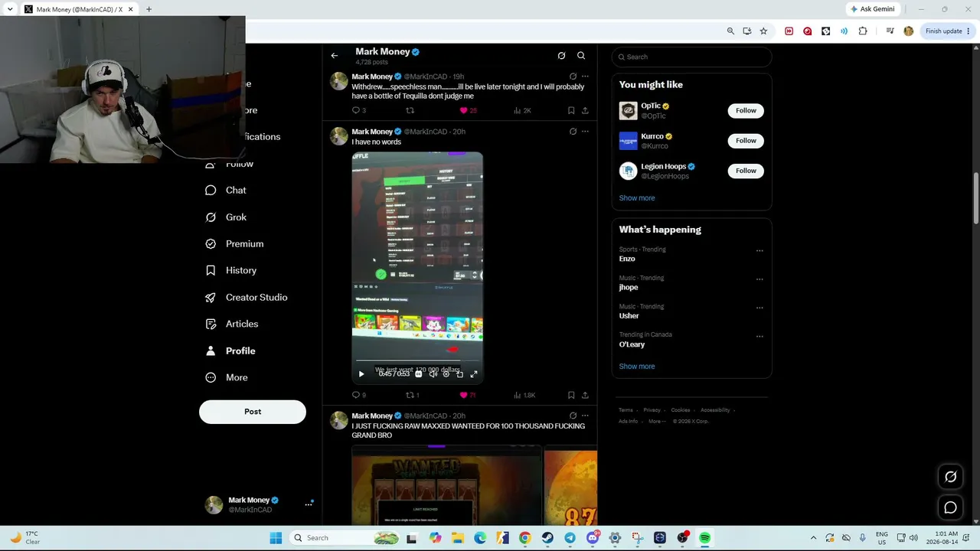The height and width of the screenshot is (551, 980).
Task: Toggle captions on the video player
Action: click(419, 374)
